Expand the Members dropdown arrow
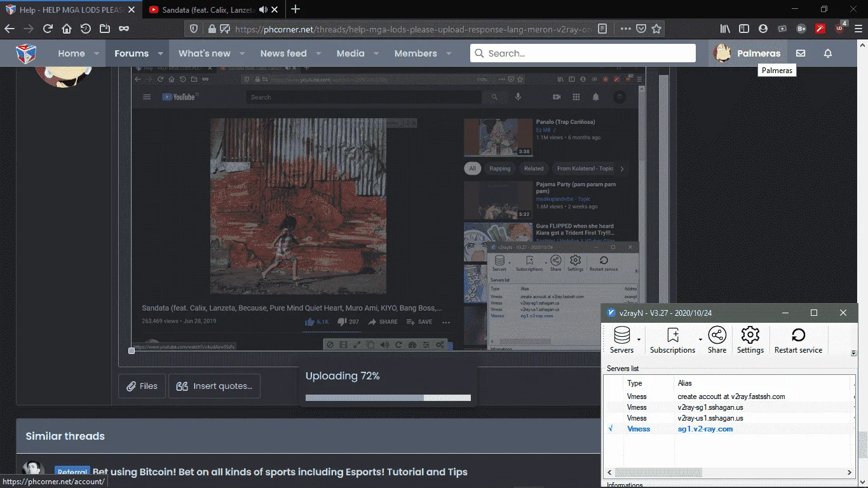The height and width of the screenshot is (488, 868). coord(449,54)
